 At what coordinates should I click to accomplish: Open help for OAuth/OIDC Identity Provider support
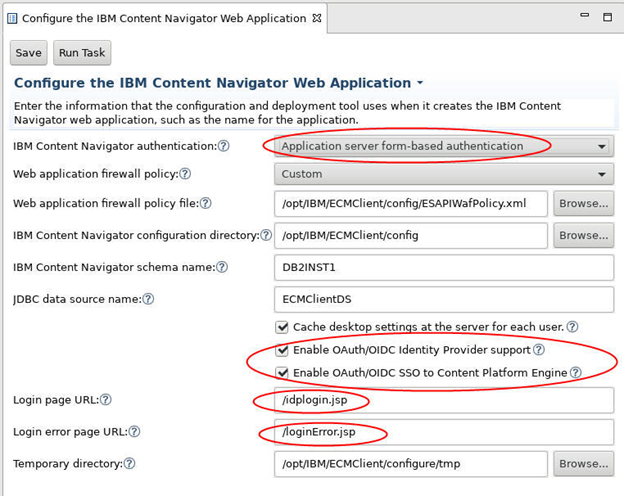click(539, 350)
